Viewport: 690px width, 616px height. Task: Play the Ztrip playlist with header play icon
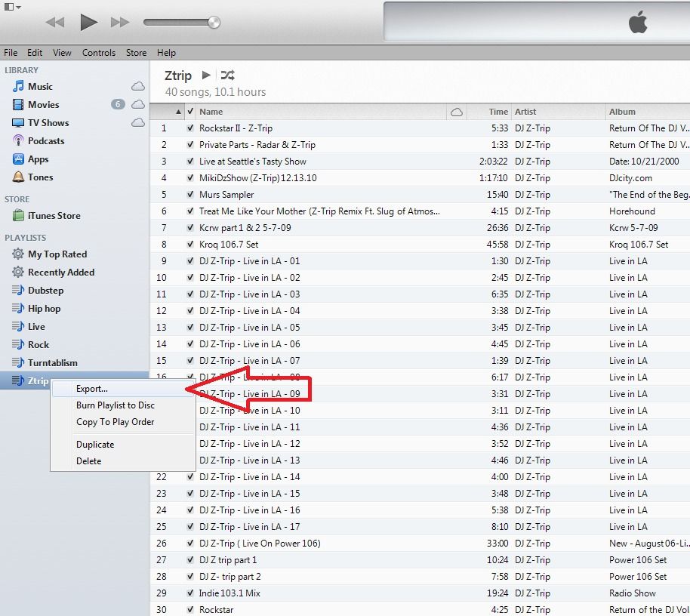206,75
